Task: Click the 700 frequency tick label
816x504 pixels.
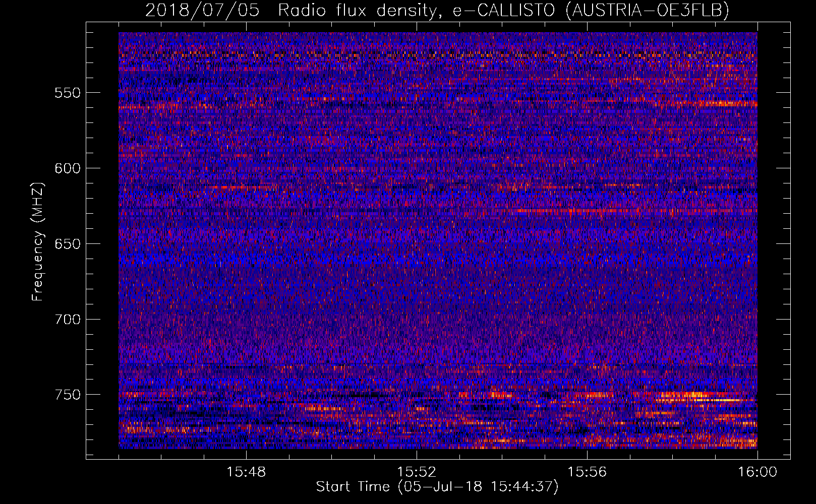Action: point(68,320)
